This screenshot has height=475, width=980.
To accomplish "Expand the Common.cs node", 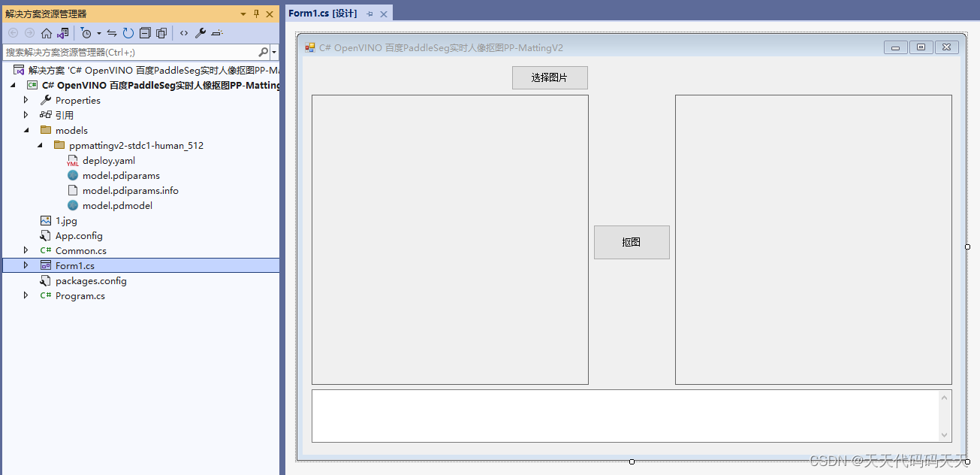I will [x=26, y=250].
